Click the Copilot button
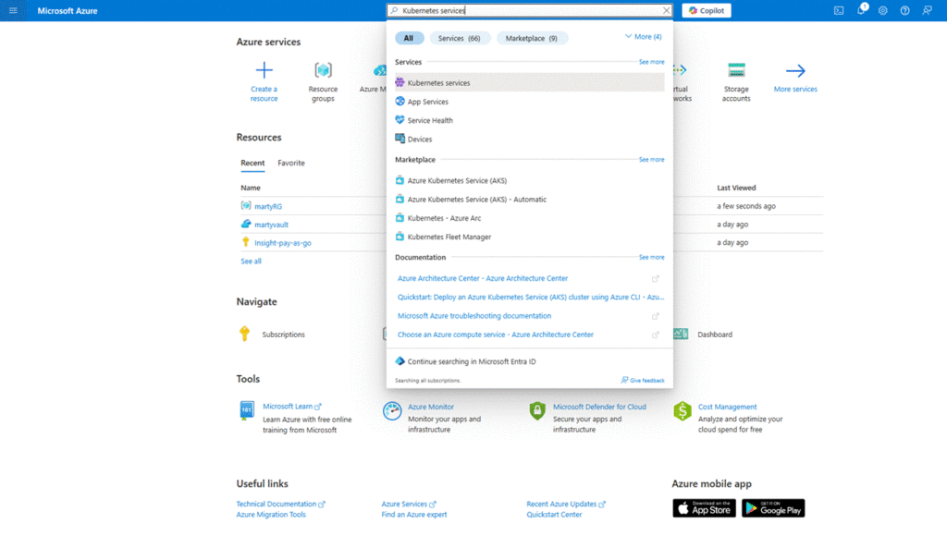This screenshot has height=560, width=947. point(707,10)
